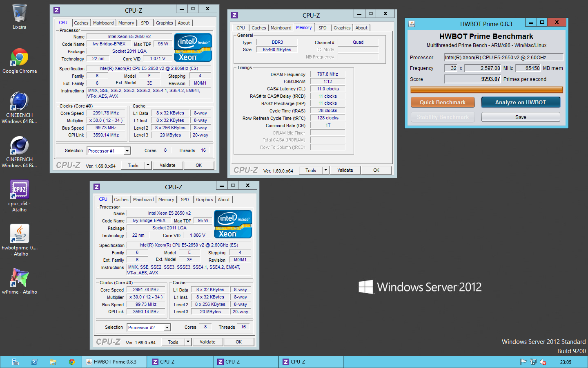The width and height of the screenshot is (588, 368).
Task: Click OK in Memory CPU-Z window
Action: (x=376, y=170)
